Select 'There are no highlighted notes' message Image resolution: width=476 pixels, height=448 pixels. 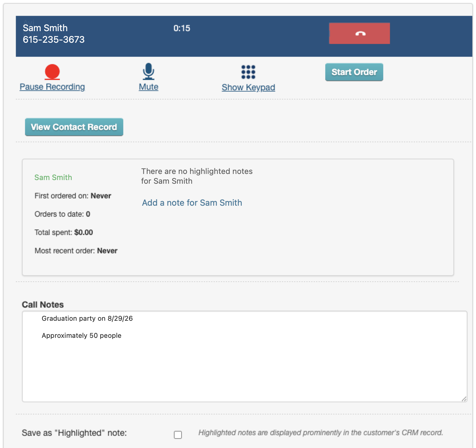click(x=197, y=176)
